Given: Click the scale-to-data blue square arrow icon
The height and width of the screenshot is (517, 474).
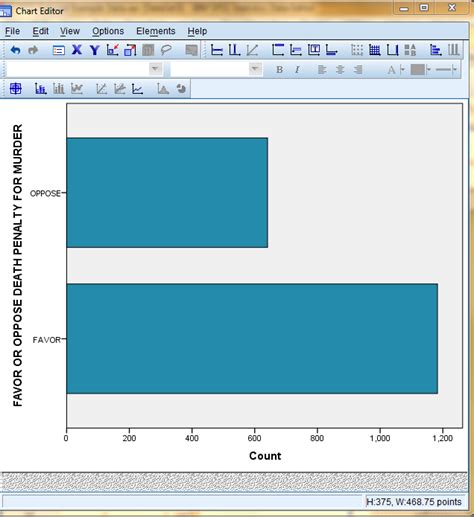Looking at the screenshot, I should (130, 50).
